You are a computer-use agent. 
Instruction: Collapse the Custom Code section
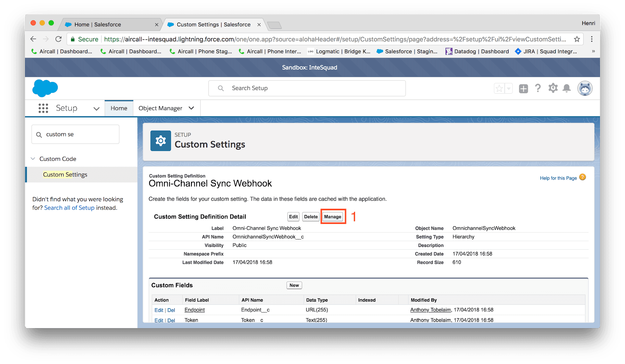(33, 159)
